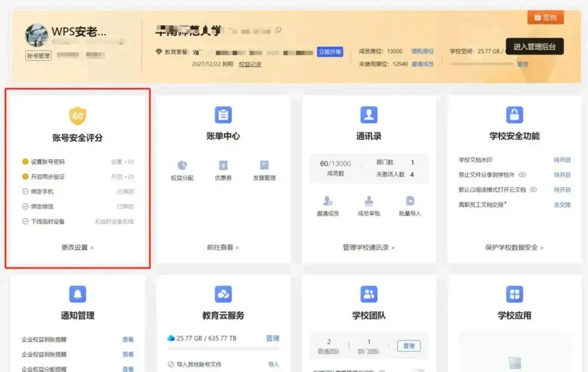Toggle the eye icon beside 禁止文件分享到学校外
588x372 pixels.
[522, 175]
